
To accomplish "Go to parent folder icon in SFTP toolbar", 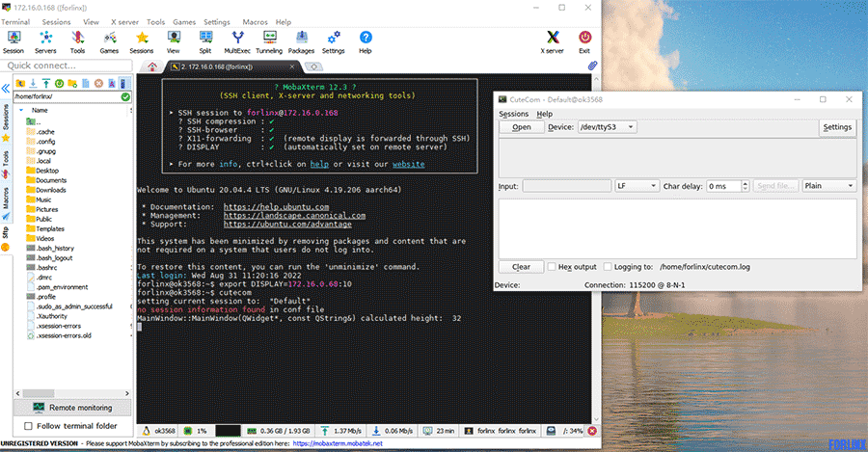I will 20,83.
